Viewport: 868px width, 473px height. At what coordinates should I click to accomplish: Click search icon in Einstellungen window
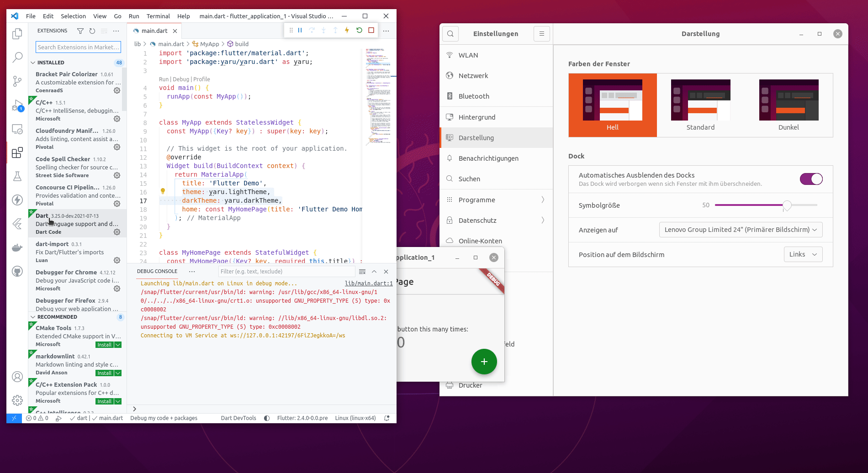point(450,33)
